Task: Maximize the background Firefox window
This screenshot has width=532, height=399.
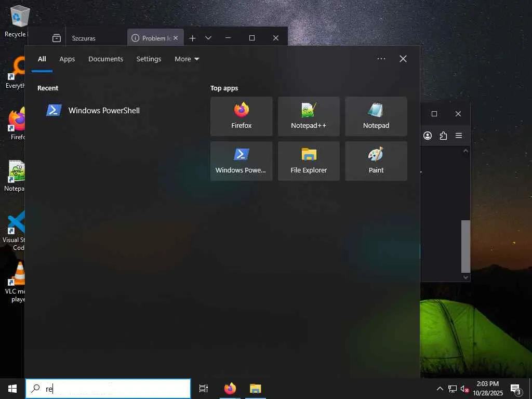Action: (x=434, y=114)
